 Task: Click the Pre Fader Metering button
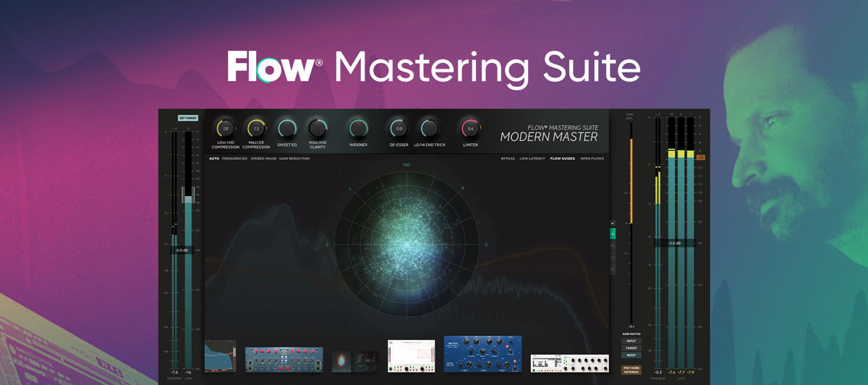[631, 370]
